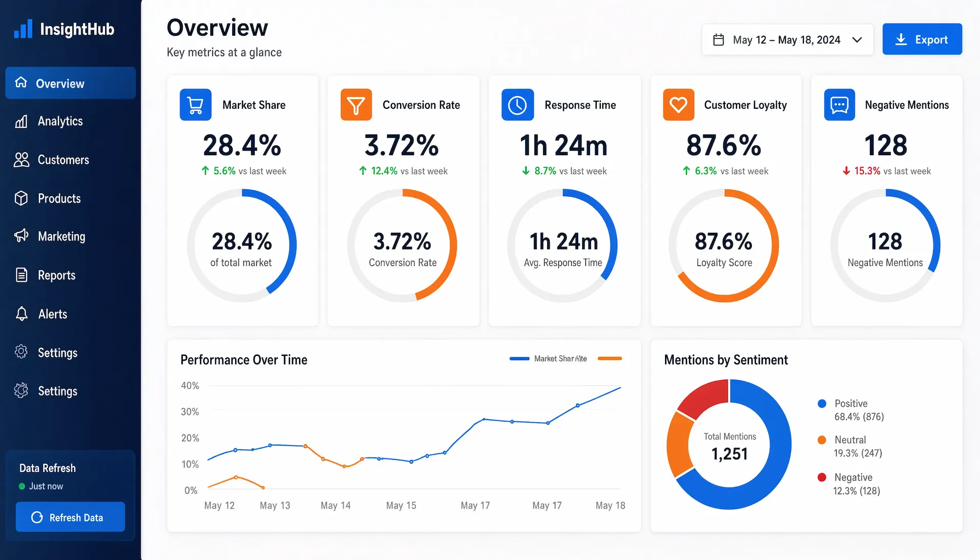Click the 'Neutral 19.3% (247)' legend text
980x560 pixels.
pyautogui.click(x=858, y=446)
